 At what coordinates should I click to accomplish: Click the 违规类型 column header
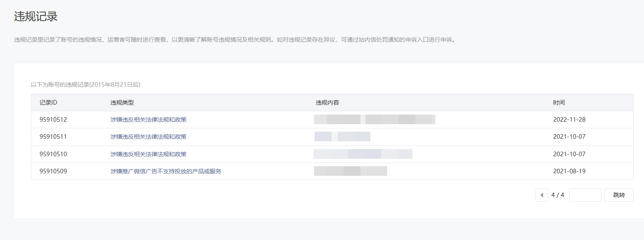[122, 102]
